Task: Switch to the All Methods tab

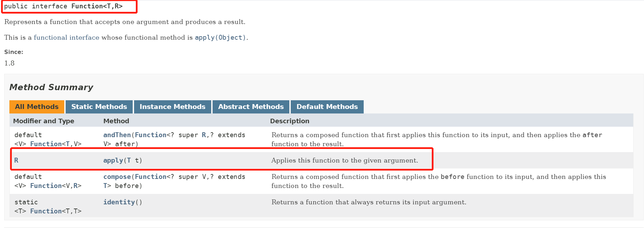Action: coord(37,107)
